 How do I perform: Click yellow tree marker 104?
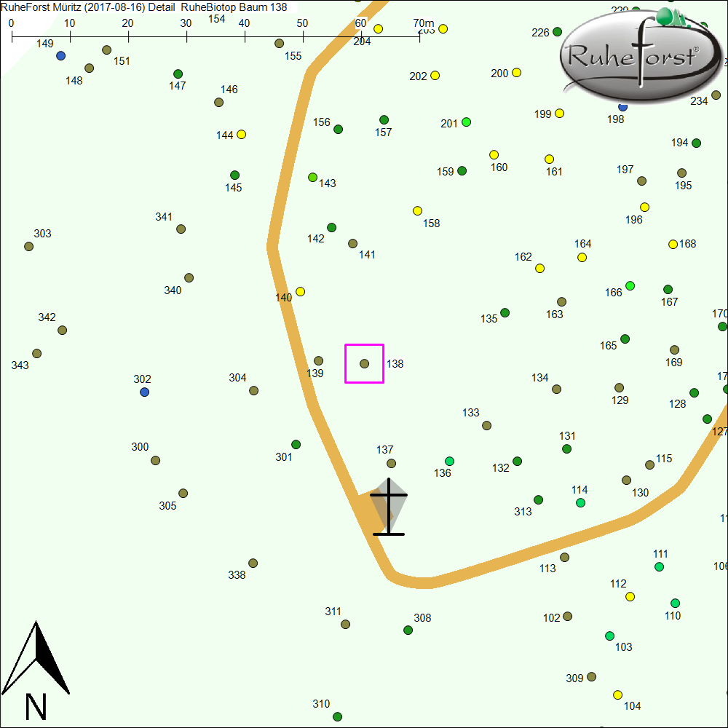[617, 695]
